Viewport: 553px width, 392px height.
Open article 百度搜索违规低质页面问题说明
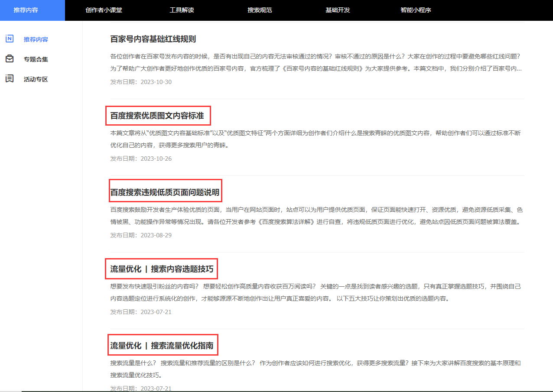[165, 192]
